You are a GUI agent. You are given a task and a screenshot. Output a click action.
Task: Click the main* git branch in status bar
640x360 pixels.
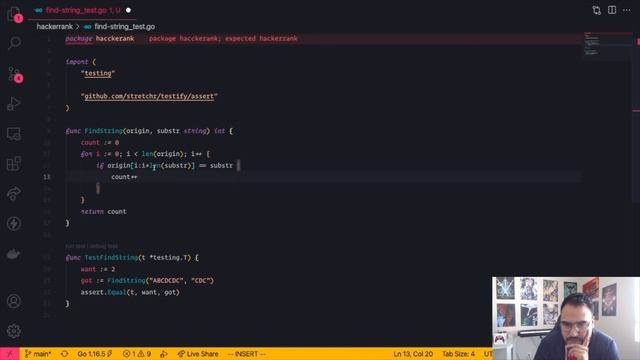38,354
